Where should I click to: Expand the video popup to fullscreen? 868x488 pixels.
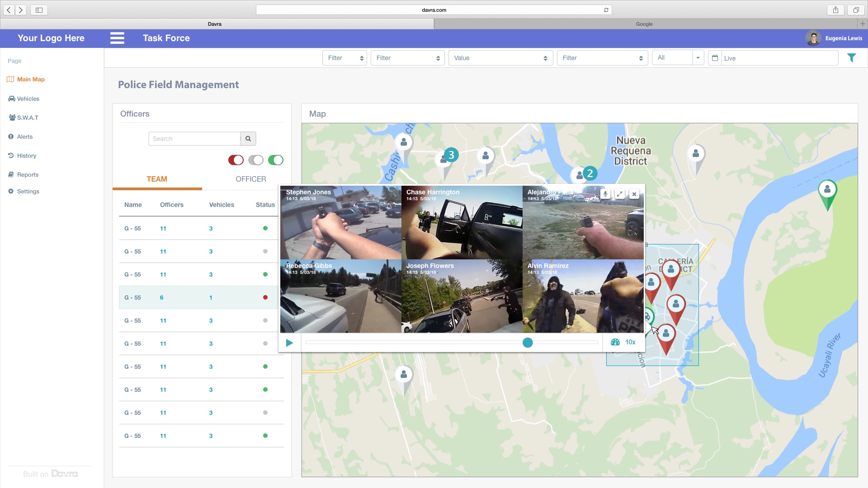coord(620,194)
